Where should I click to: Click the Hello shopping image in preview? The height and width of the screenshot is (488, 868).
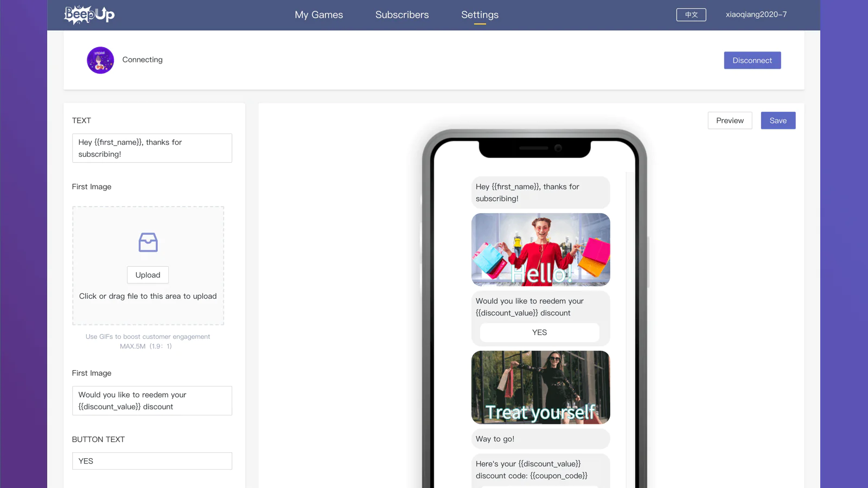point(541,249)
